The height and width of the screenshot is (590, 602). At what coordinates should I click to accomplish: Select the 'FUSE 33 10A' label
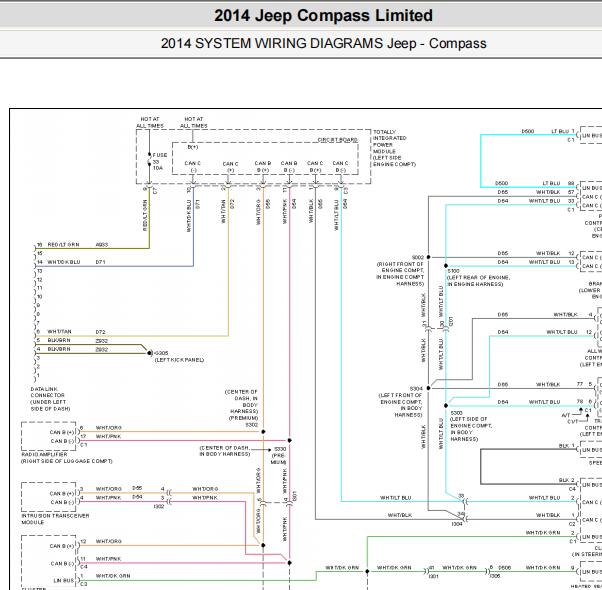(x=159, y=161)
